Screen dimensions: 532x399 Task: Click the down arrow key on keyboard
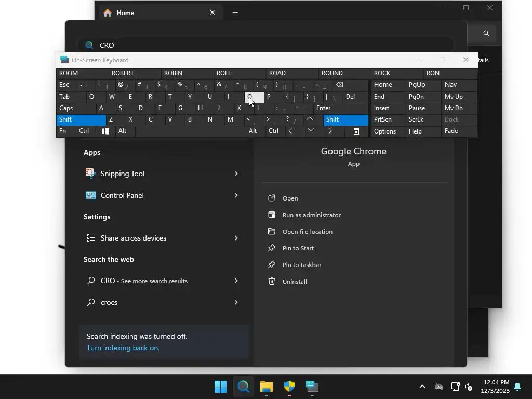(311, 131)
